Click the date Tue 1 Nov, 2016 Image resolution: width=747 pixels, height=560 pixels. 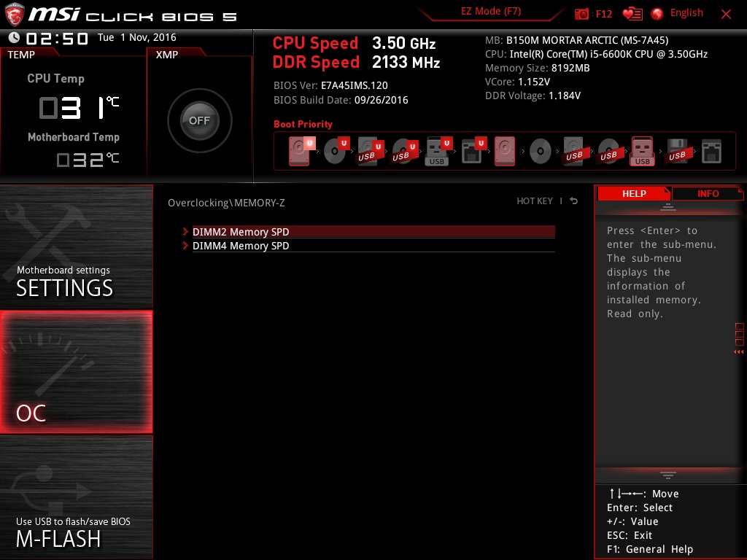[136, 37]
